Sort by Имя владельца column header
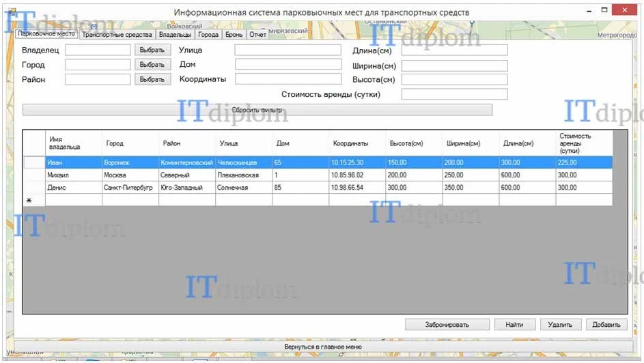The height and width of the screenshot is (363, 644). pos(74,143)
